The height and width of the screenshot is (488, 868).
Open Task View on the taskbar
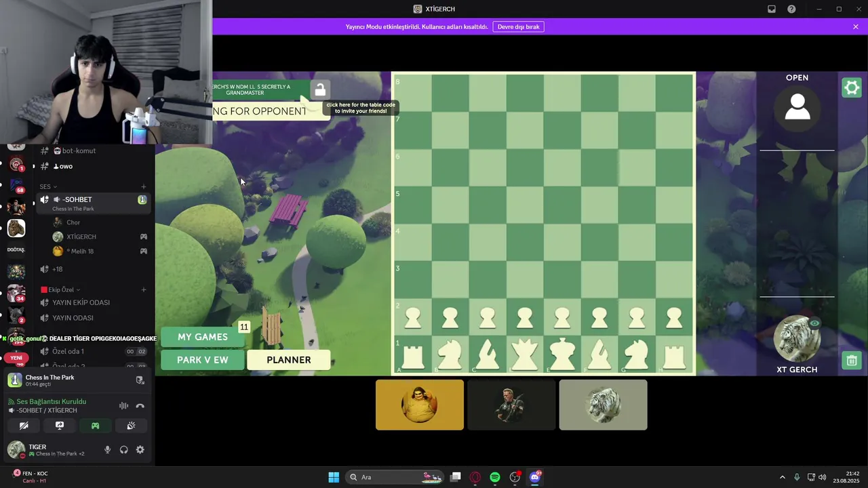[456, 477]
